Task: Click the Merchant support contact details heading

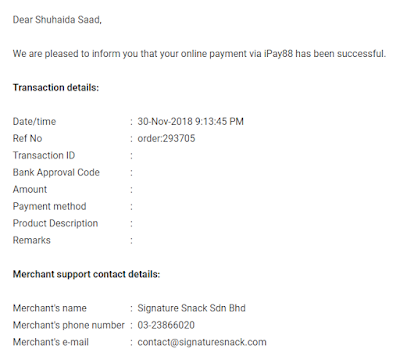Action: [x=86, y=274]
